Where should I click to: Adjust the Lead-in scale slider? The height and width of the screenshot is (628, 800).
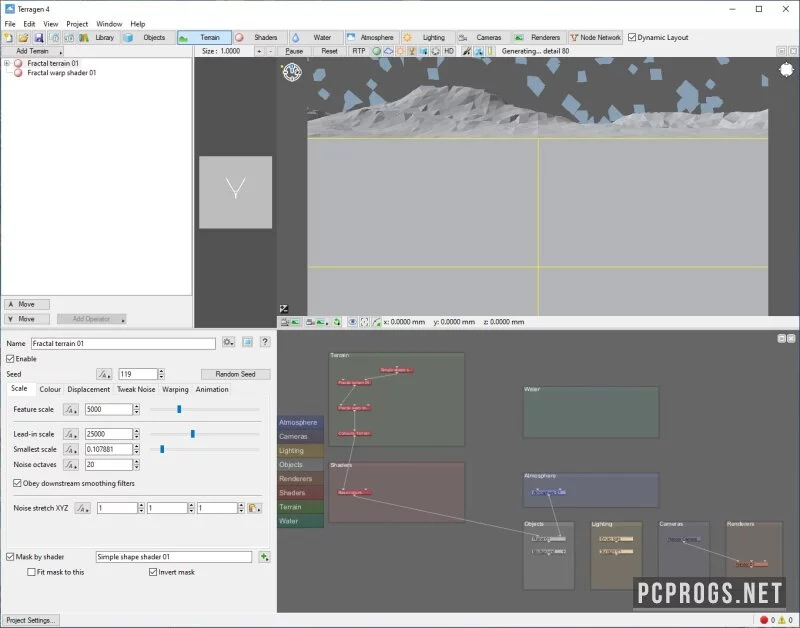193,434
